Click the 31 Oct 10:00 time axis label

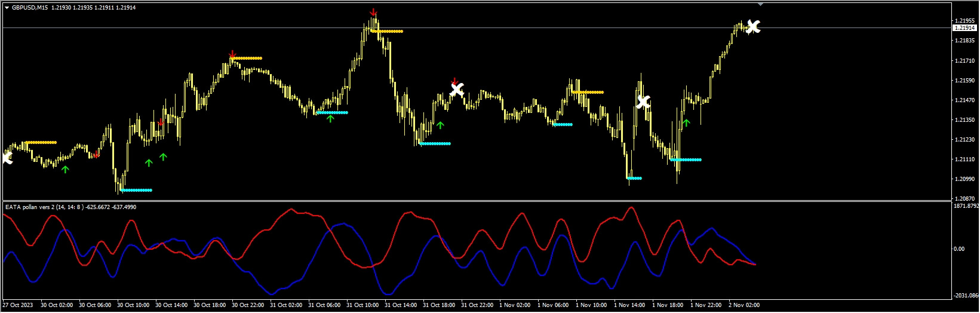(363, 305)
